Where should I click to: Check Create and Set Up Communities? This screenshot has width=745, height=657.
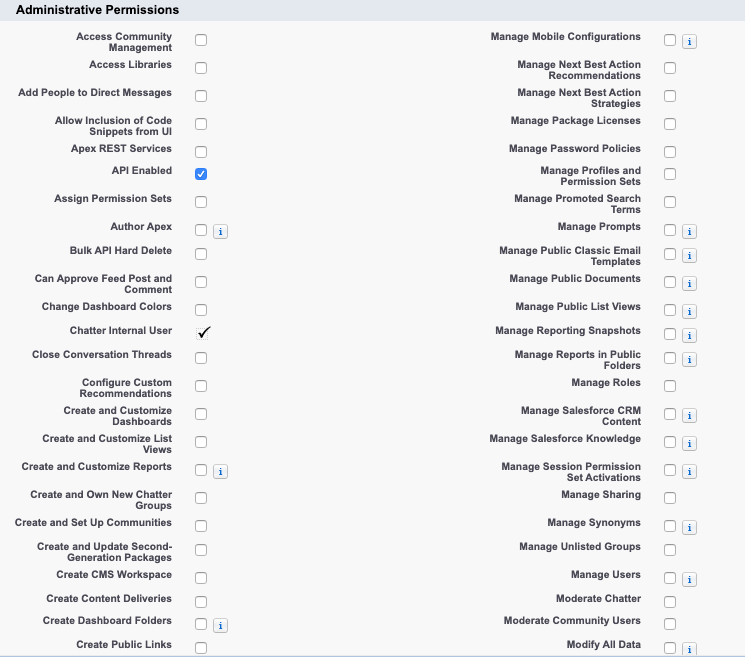tap(201, 526)
